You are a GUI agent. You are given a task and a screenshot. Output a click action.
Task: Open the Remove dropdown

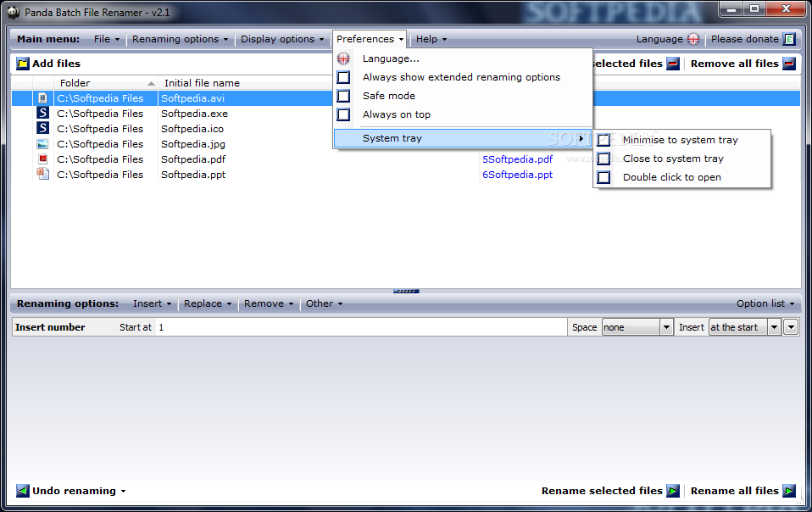tap(269, 303)
